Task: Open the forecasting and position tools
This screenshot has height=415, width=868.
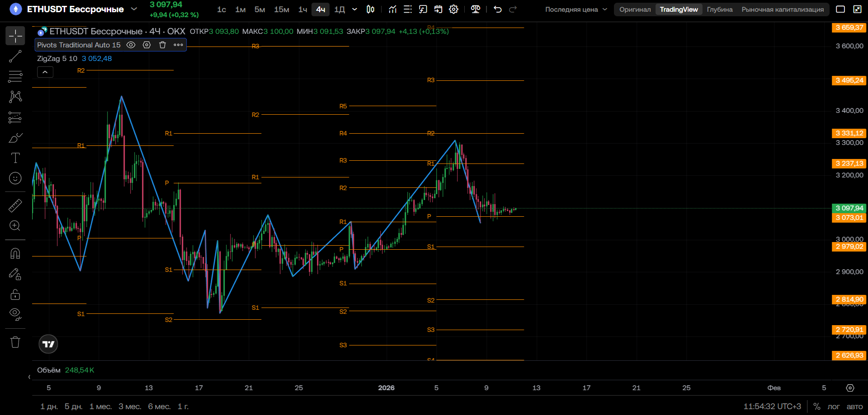Action: (x=15, y=117)
